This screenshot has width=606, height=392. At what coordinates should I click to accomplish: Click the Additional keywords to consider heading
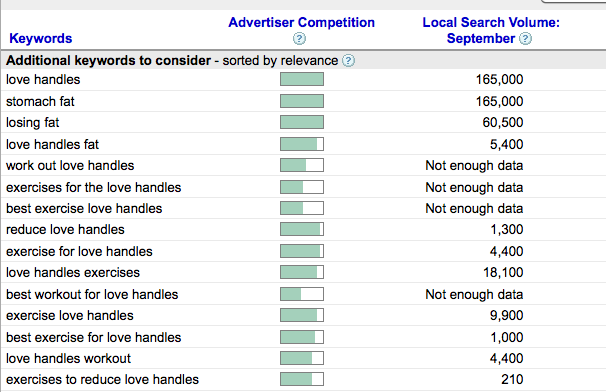108,61
